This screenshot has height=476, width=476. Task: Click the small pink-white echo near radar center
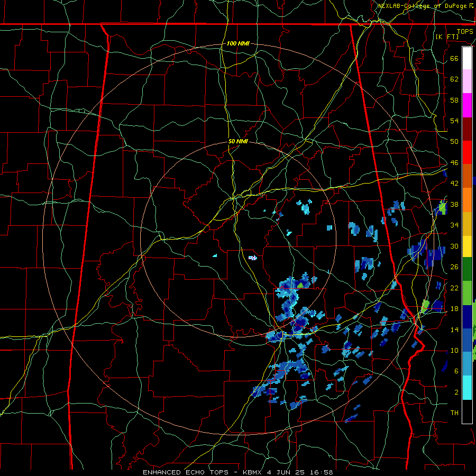point(253,258)
